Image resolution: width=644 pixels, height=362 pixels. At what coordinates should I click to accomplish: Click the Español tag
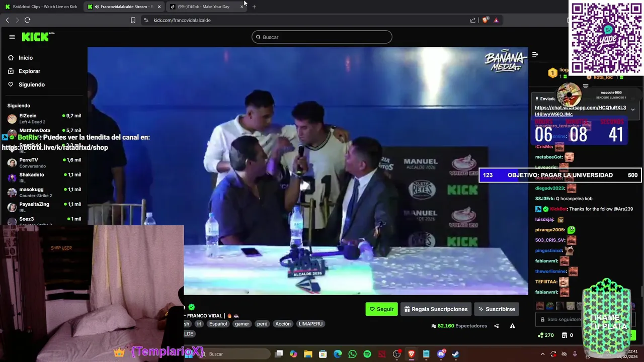pyautogui.click(x=218, y=324)
